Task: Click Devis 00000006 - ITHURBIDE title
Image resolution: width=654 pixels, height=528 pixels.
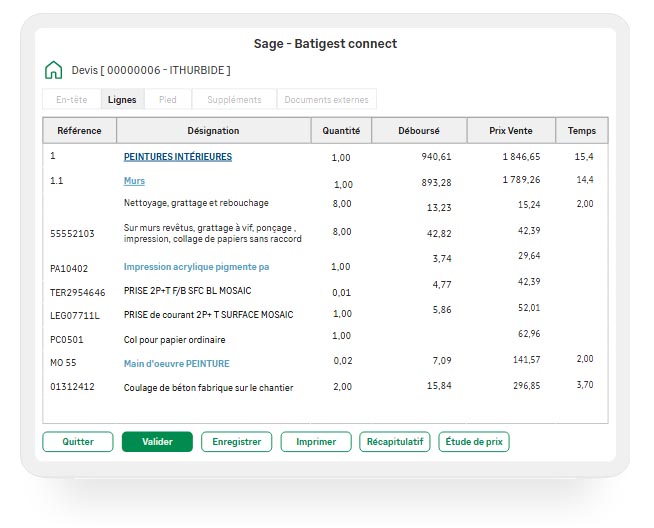Action: (x=151, y=70)
